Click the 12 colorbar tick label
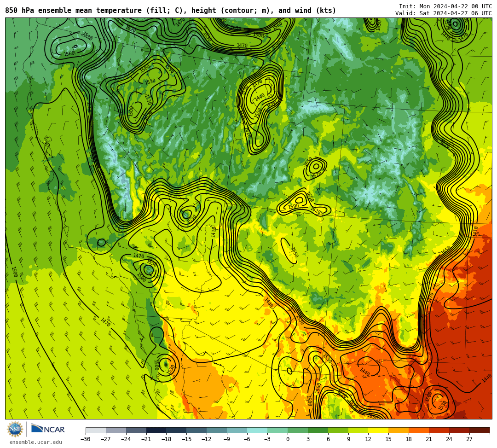The height and width of the screenshot is (448, 497). [368, 439]
